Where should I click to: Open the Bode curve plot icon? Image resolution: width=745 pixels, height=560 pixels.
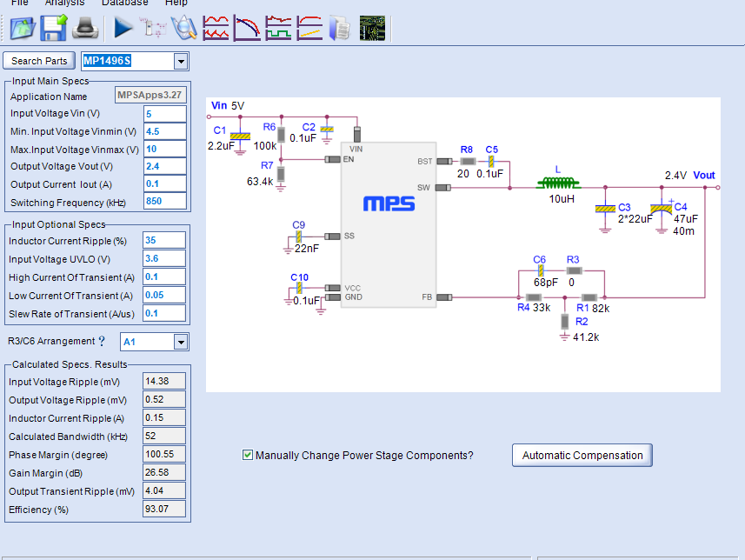[x=248, y=28]
